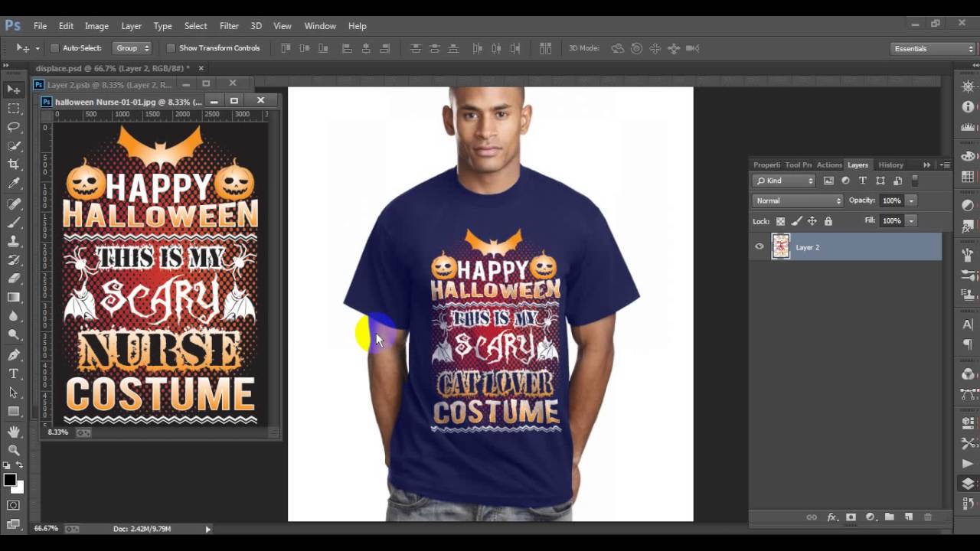
Task: Select the Rectangular Marquee tool
Action: (x=14, y=109)
